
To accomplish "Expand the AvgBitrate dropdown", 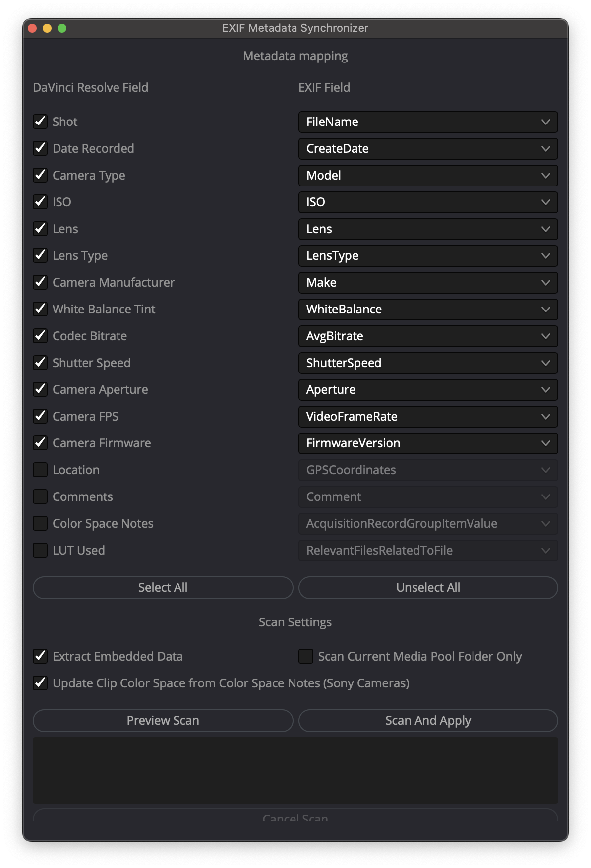I will pos(428,336).
